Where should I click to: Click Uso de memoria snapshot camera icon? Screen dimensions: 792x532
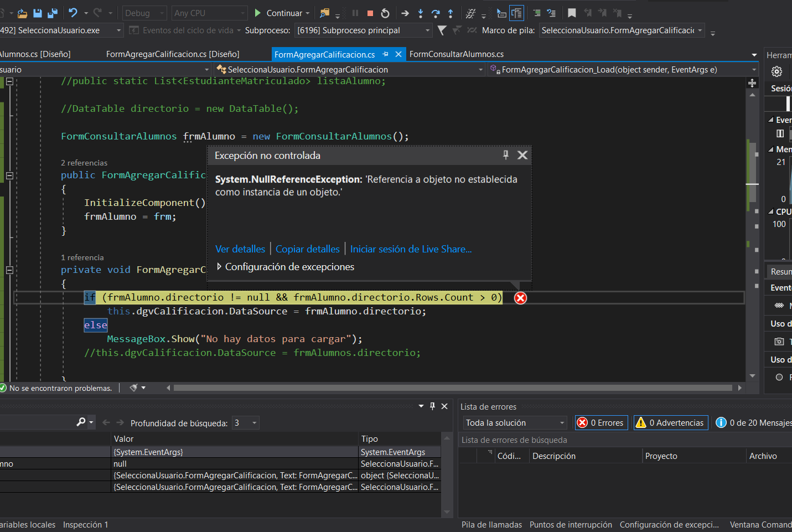click(779, 342)
